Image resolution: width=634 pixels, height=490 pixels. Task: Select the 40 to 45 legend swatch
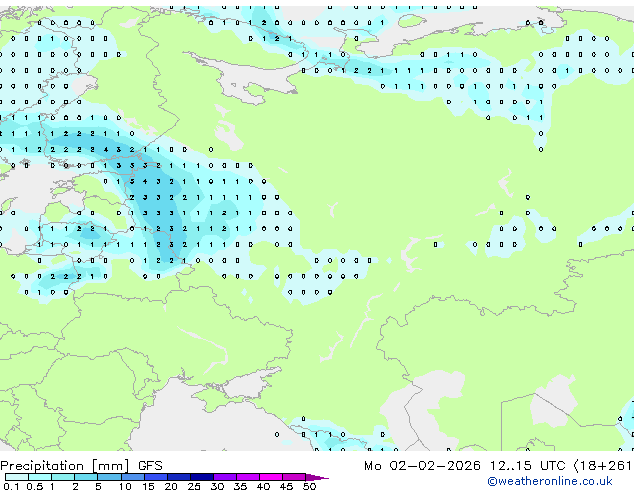click(271, 477)
